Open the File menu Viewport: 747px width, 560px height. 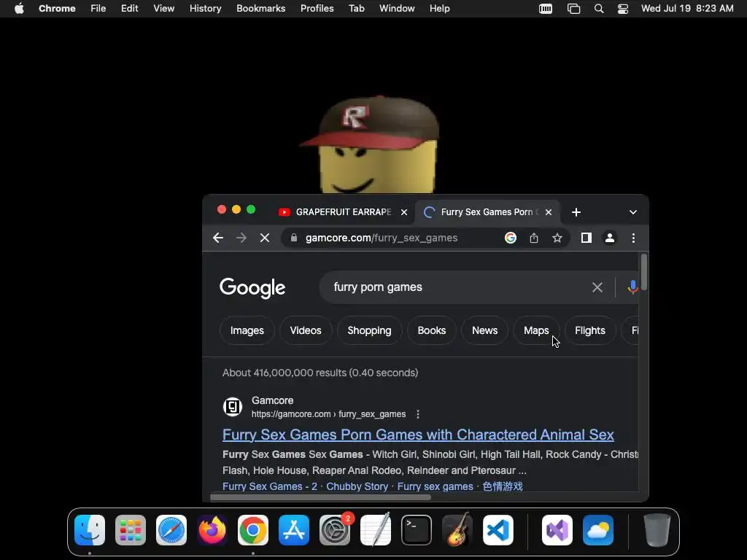98,9
